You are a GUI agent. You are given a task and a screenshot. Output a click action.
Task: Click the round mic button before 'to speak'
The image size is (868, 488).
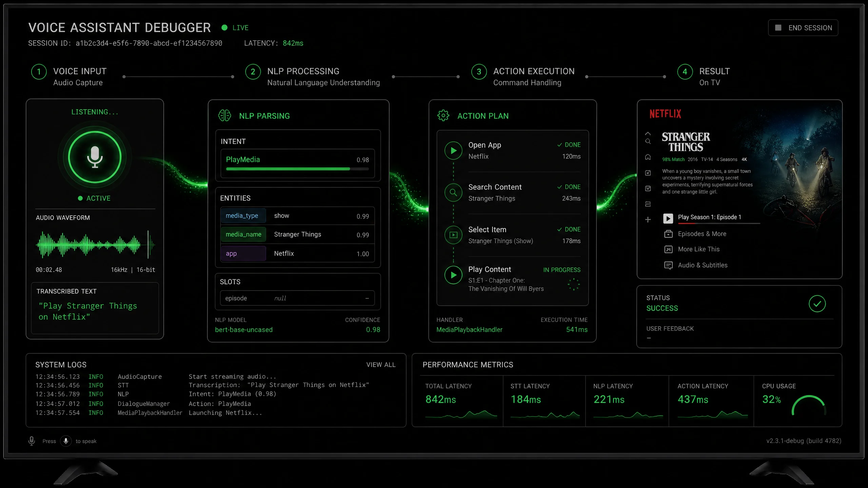coord(66,441)
